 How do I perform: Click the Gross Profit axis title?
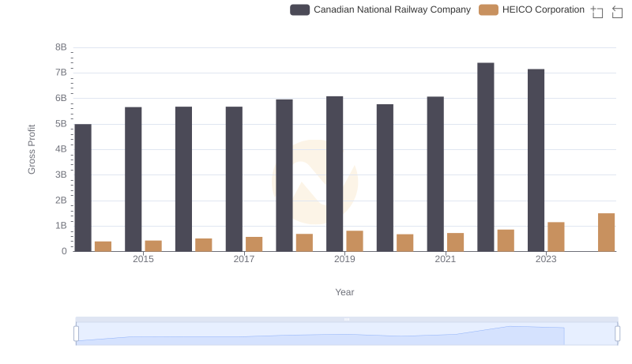(32, 149)
